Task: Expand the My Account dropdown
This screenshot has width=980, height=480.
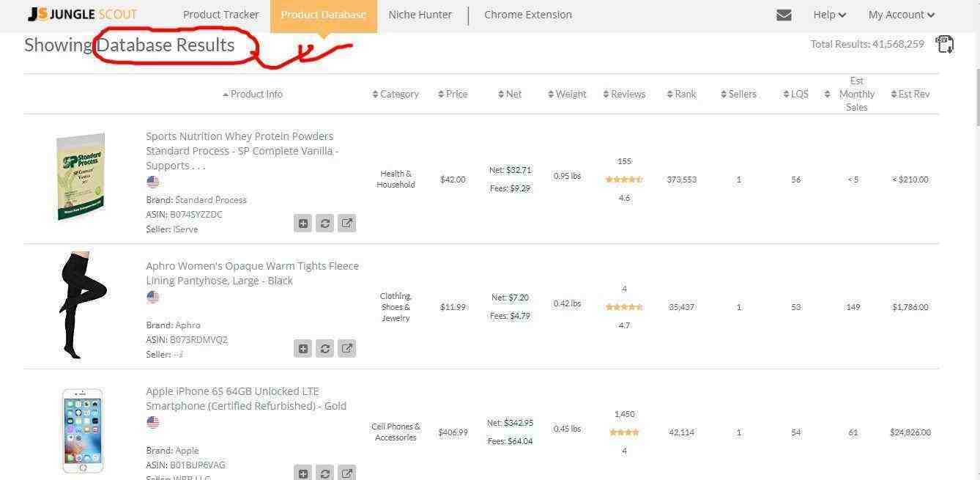Action: [902, 15]
